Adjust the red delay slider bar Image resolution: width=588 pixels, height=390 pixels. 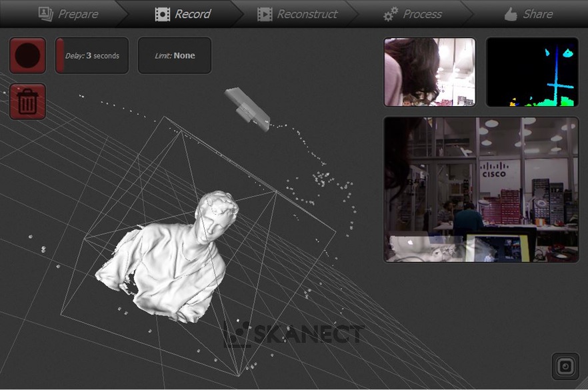click(59, 55)
